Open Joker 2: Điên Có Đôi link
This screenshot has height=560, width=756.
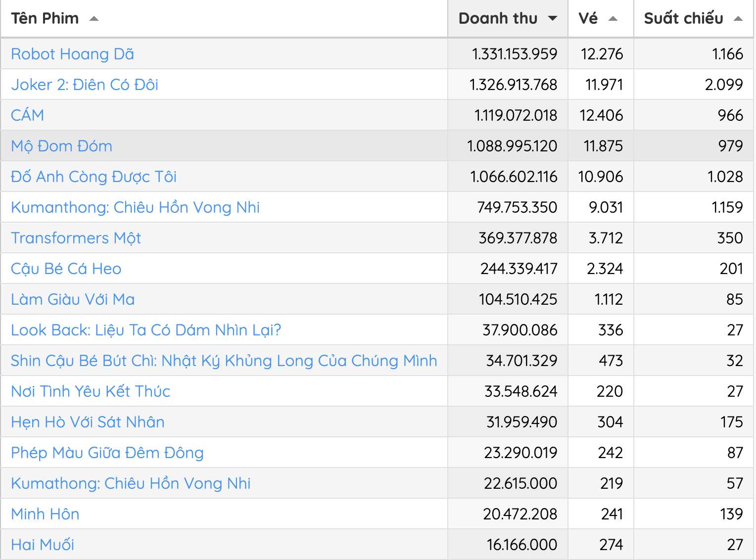85,85
